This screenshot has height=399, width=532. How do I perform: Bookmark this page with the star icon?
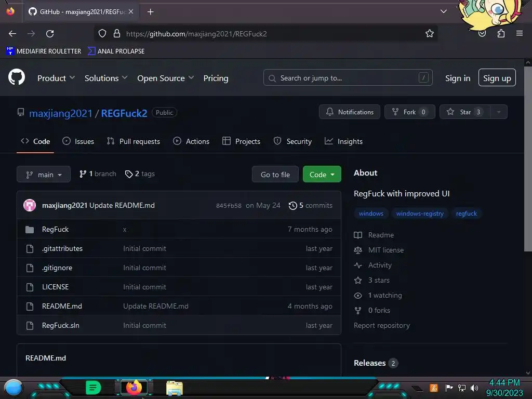tap(430, 33)
